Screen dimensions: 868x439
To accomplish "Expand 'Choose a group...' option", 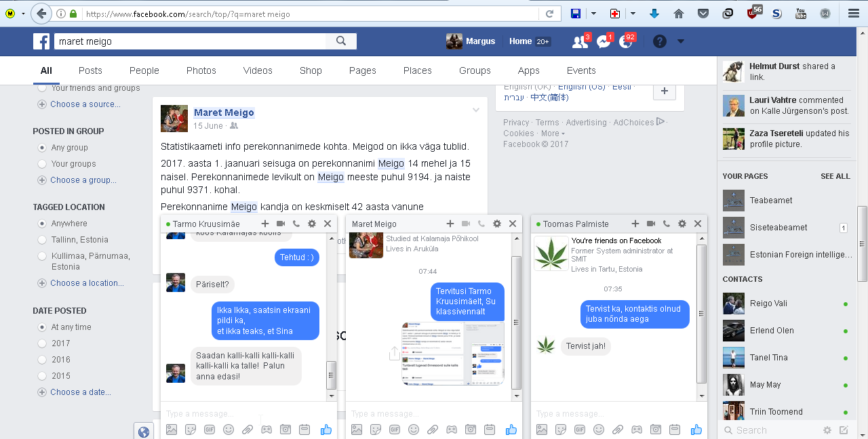I will point(77,180).
